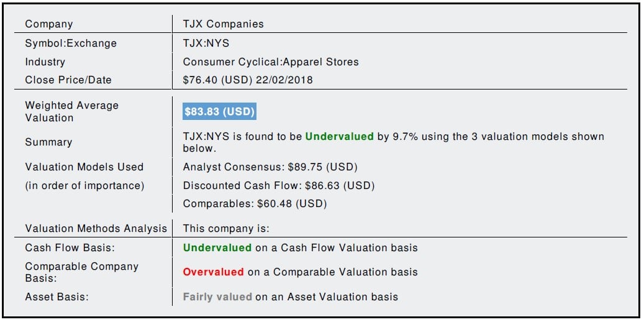Select the TJX Companies company name
The image size is (644, 322).
(x=223, y=24)
